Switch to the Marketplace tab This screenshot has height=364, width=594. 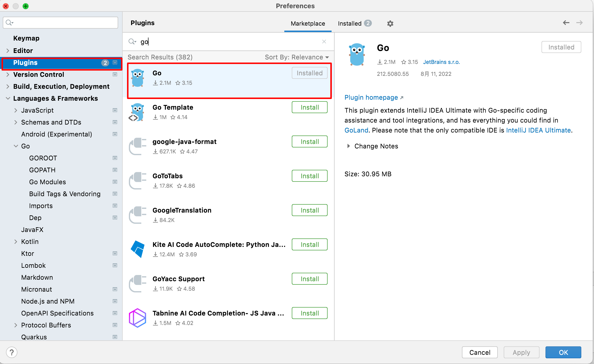pos(308,24)
